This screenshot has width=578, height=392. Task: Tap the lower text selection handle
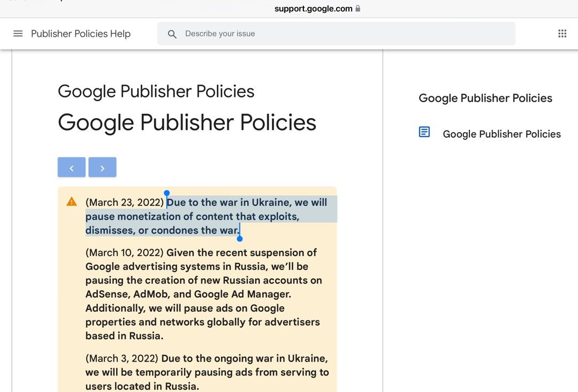point(240,239)
